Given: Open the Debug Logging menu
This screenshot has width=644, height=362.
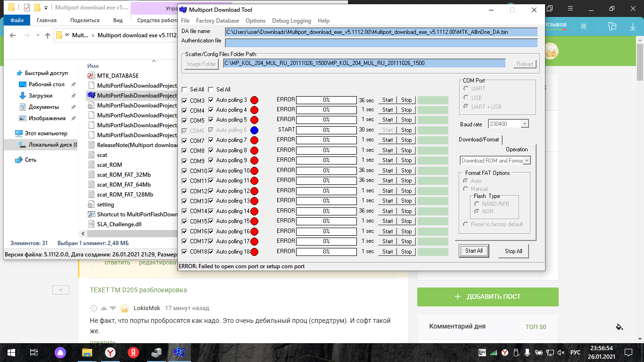Looking at the screenshot, I should (291, 21).
